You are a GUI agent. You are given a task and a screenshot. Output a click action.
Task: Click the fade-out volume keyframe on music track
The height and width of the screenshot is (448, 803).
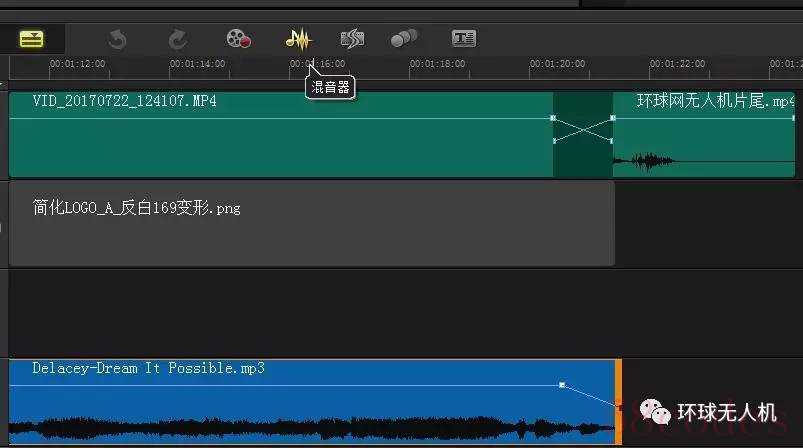pos(562,385)
